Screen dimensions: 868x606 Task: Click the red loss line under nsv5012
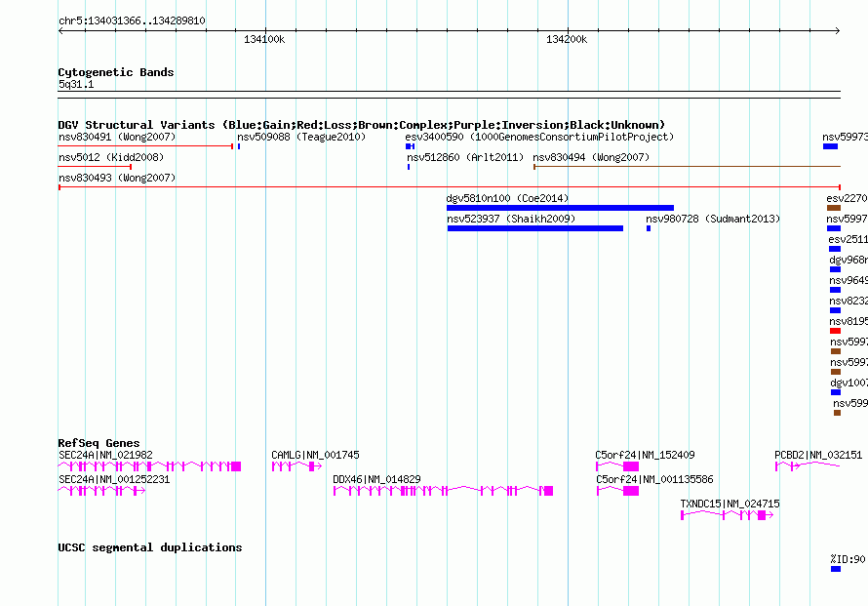click(95, 167)
